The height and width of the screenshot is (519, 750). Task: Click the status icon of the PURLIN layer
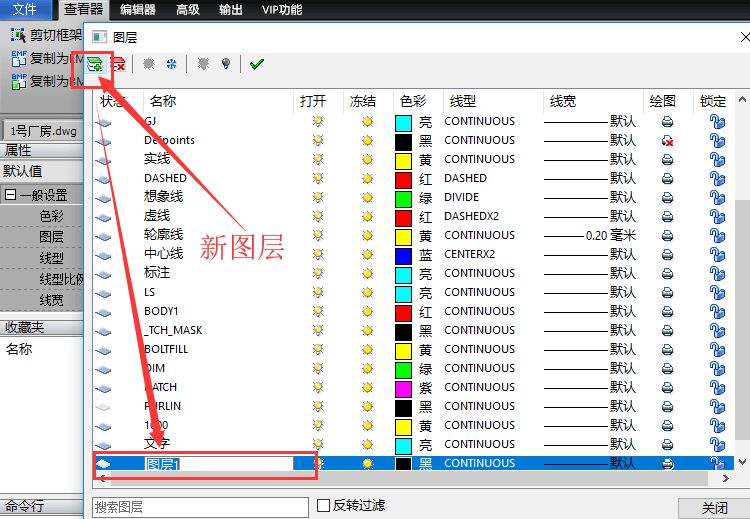tap(103, 407)
